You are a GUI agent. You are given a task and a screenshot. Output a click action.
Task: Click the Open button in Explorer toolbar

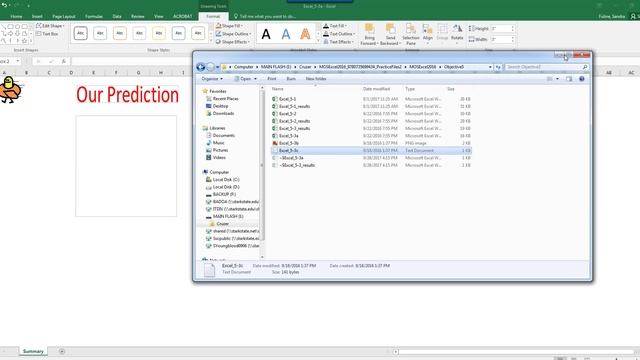click(x=245, y=78)
